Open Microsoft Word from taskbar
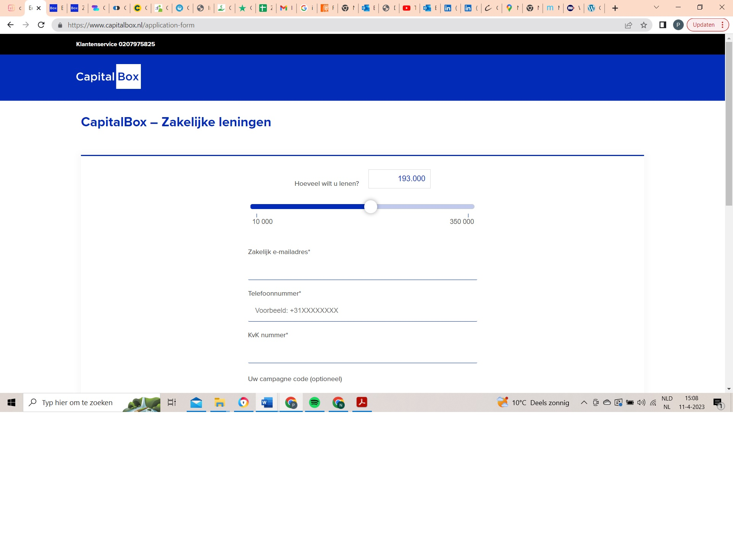The height and width of the screenshot is (560, 733). point(267,402)
